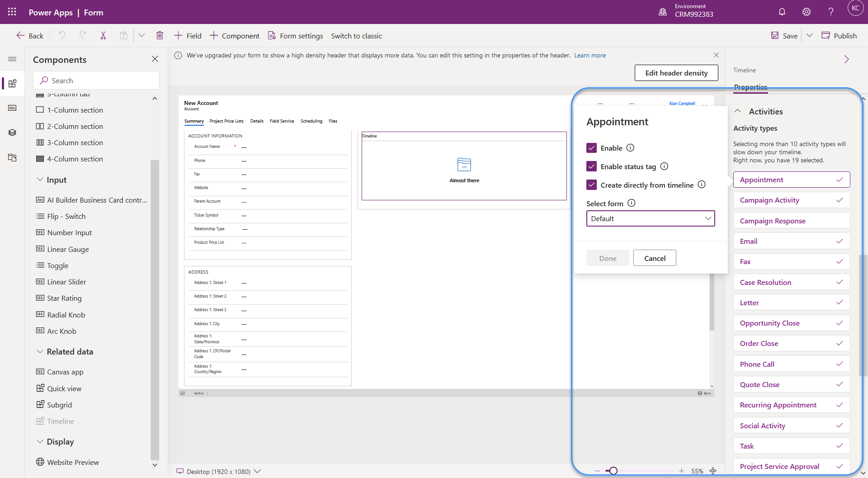This screenshot has width=868, height=478.
Task: Click the Cancel button in Appointment panel
Action: [654, 258]
